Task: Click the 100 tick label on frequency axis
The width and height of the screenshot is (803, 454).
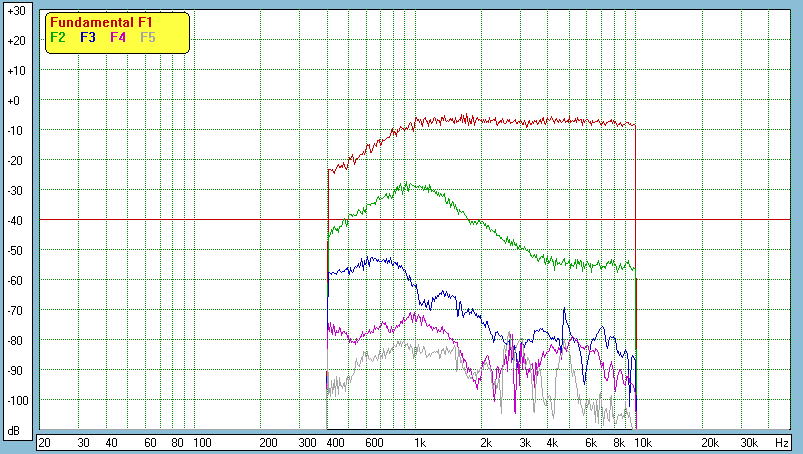Action: (202, 442)
